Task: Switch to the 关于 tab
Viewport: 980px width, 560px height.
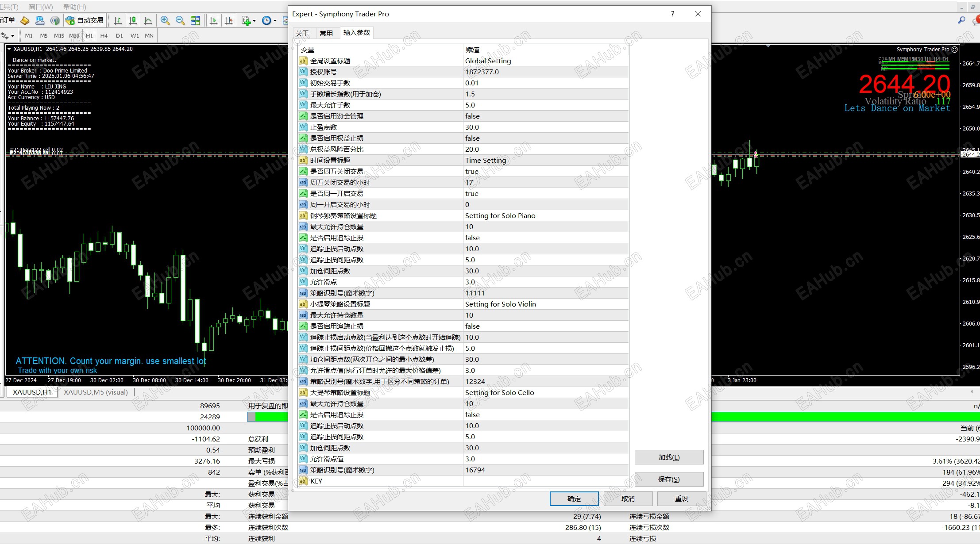Action: [302, 33]
